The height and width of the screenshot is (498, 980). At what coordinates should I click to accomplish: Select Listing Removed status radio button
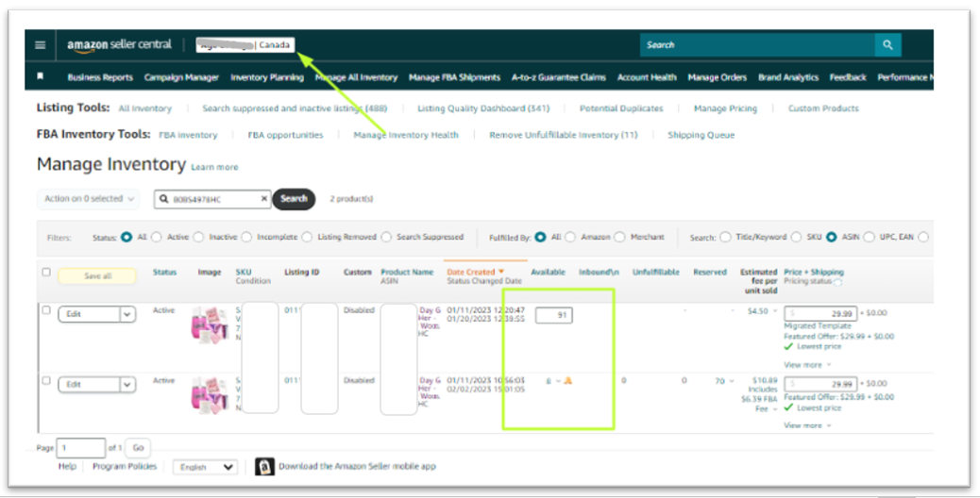(x=307, y=237)
